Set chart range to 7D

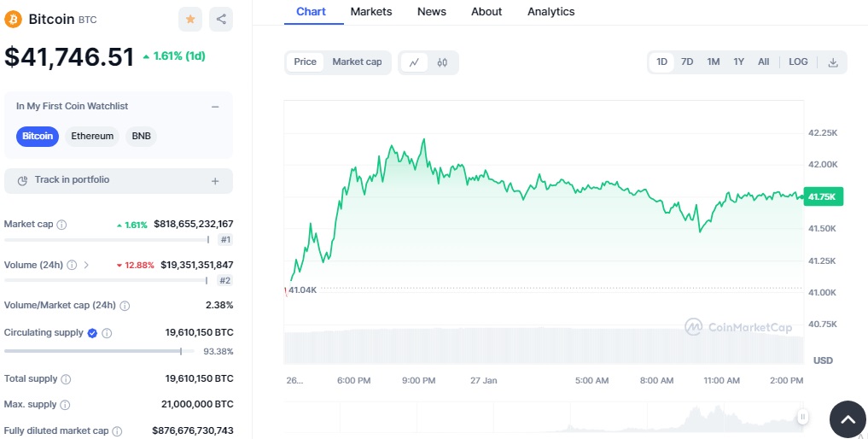687,62
